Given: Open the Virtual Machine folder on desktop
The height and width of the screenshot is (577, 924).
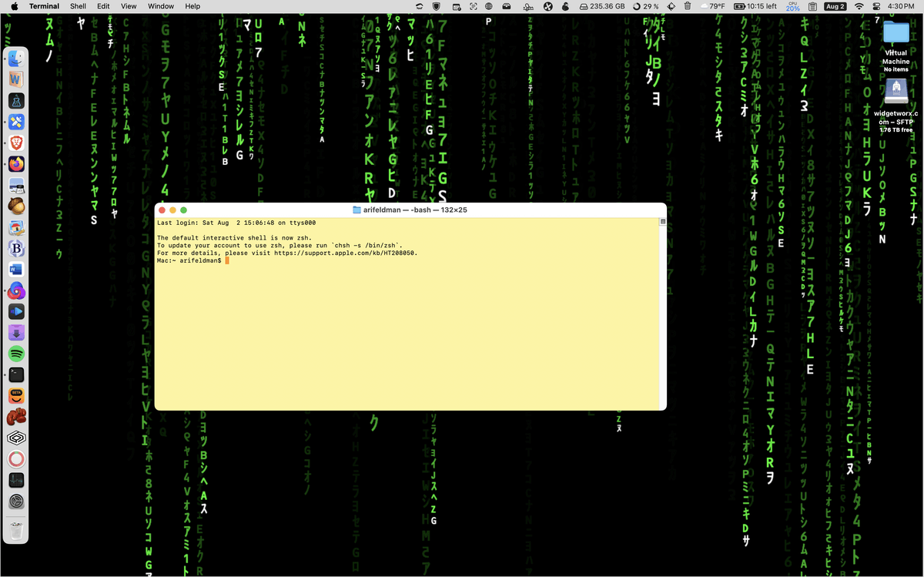Looking at the screenshot, I should [896, 33].
